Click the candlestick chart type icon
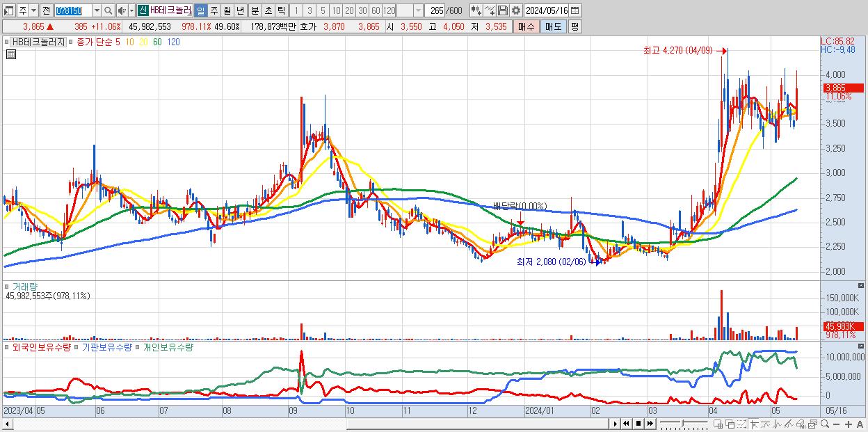868x432 pixels. 476,10
